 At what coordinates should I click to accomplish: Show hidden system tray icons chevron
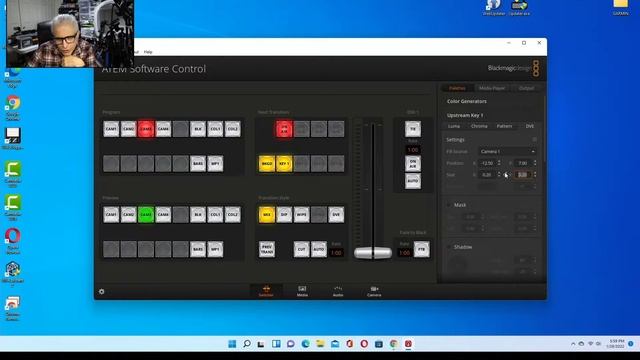click(x=573, y=344)
